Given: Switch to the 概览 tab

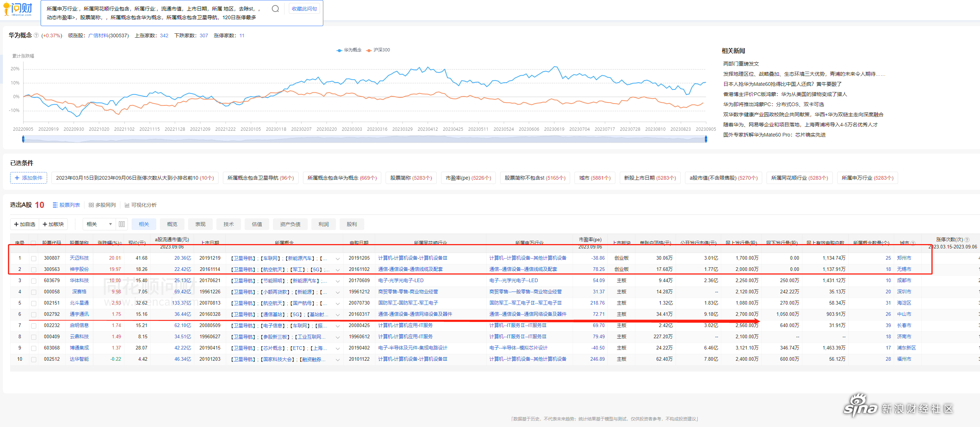Looking at the screenshot, I should 172,224.
